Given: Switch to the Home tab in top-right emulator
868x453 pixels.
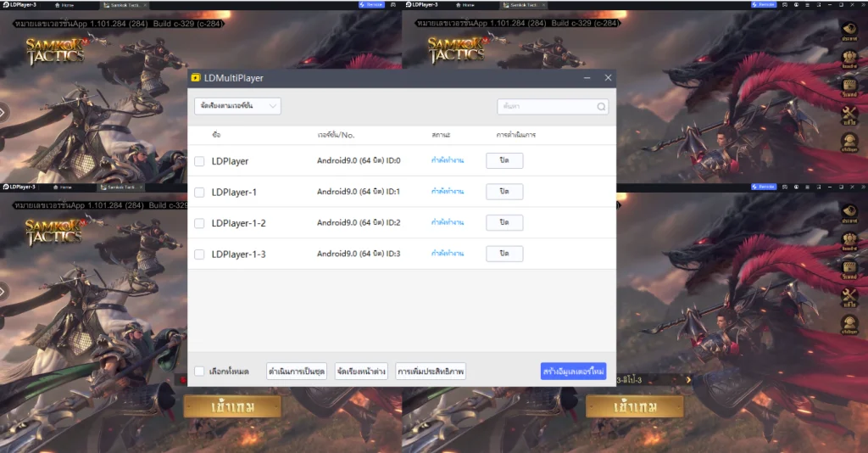Looking at the screenshot, I should pos(465,4).
